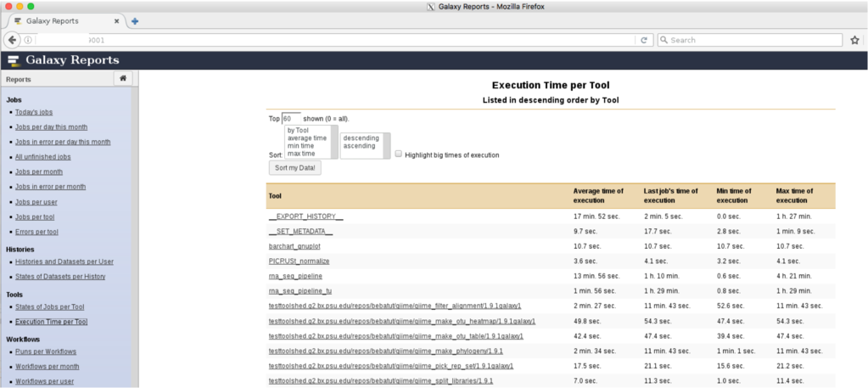Choose 'descending' sort order
The image size is (868, 388).
click(x=361, y=138)
